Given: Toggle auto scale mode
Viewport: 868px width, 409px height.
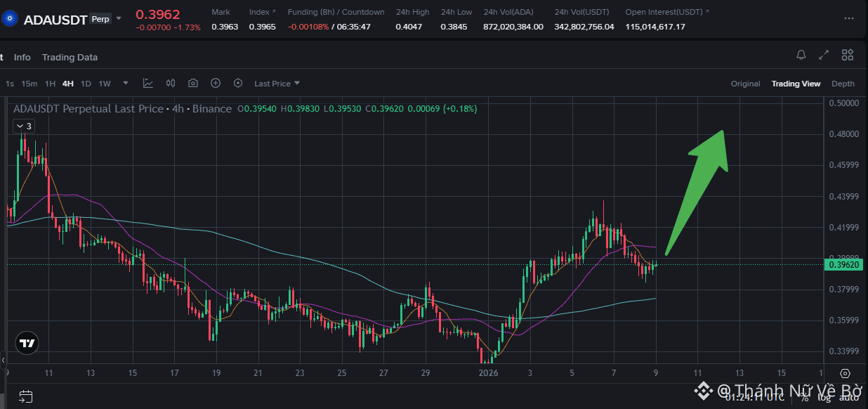Looking at the screenshot, I should click(848, 398).
